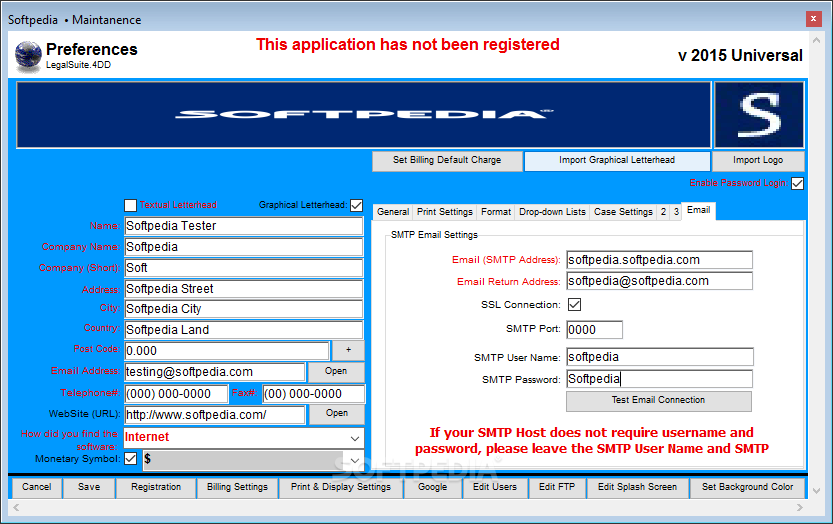Toggle the SSL Connection checkbox

pyautogui.click(x=574, y=305)
